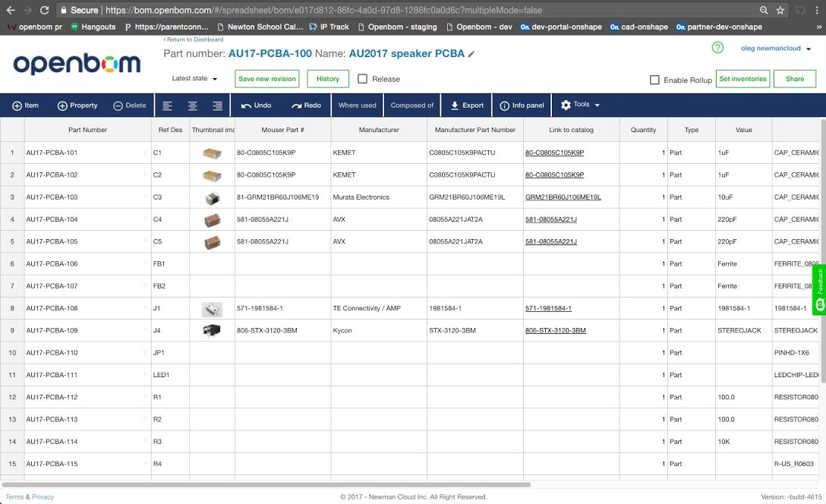The image size is (826, 504).
Task: Open Where used view
Action: pos(357,106)
